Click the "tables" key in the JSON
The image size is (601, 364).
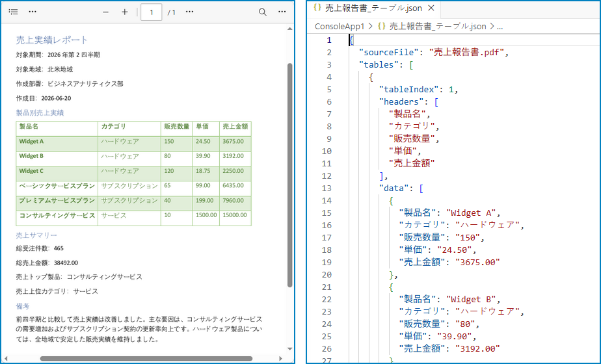[379, 65]
